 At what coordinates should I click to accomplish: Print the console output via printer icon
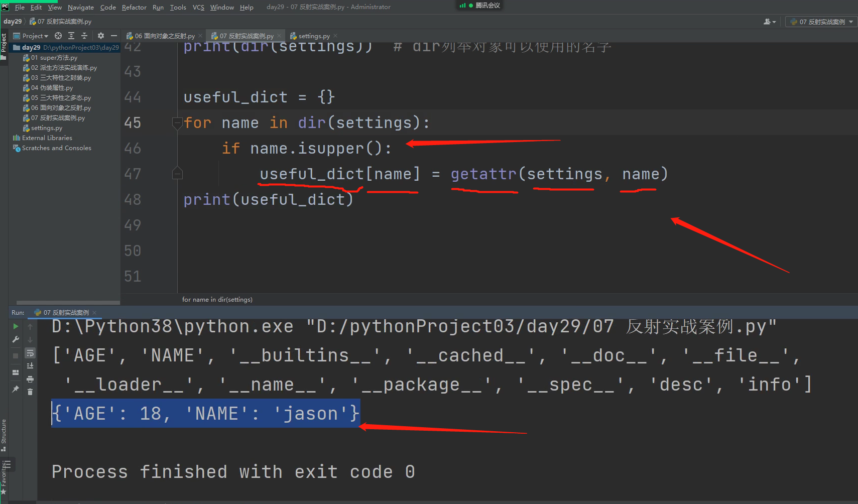(30, 379)
